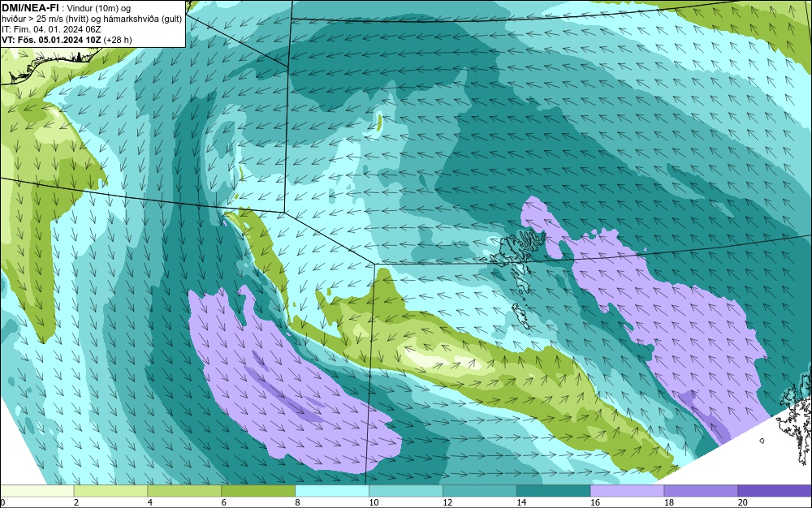This screenshot has height=508, width=812.
Task: Click the 10–12 m/s cyan legend swatch
Action: 405,490
